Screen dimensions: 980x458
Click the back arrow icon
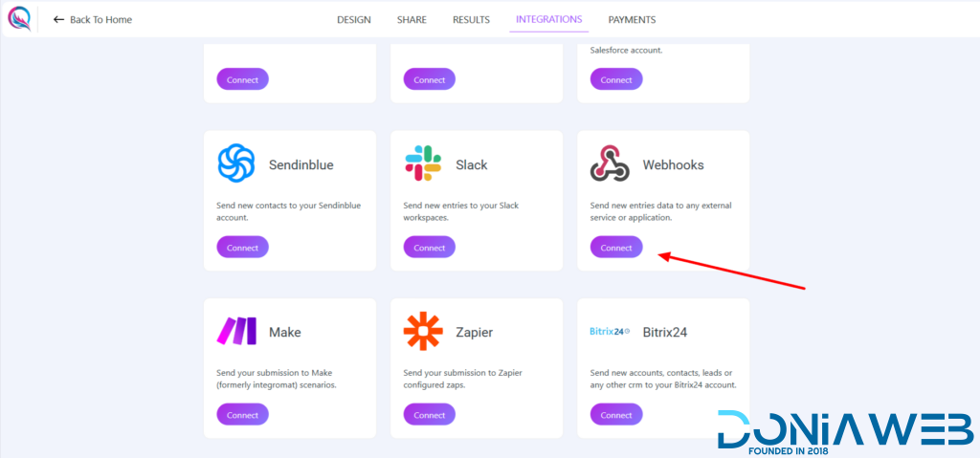58,19
